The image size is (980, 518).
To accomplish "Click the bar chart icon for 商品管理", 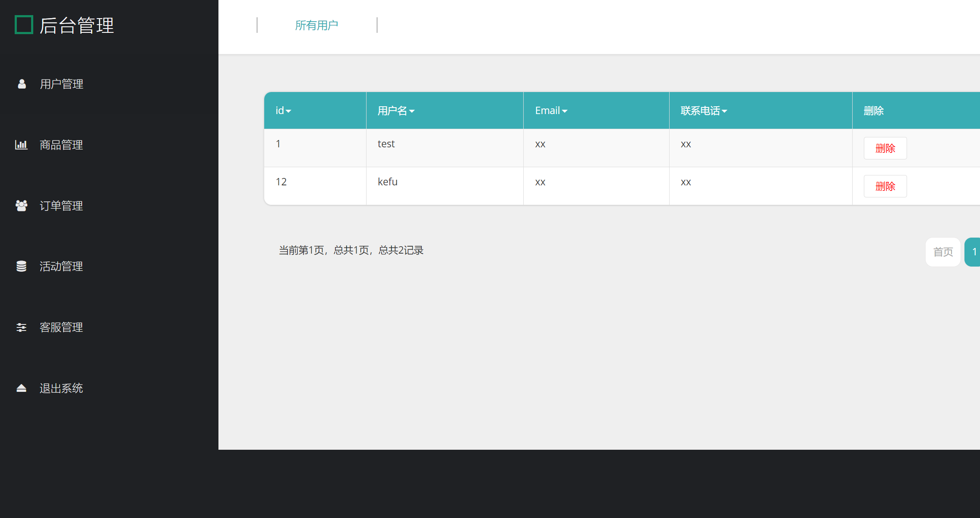I will (21, 145).
